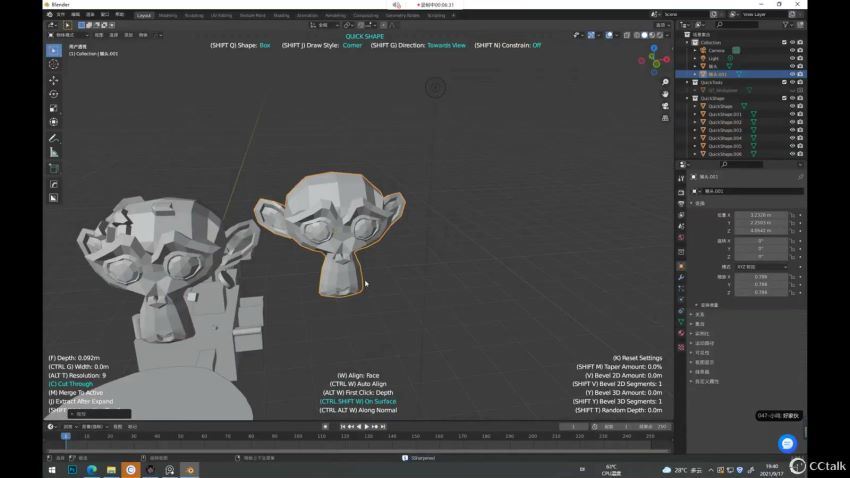850x478 pixels.
Task: Toggle the camera view icon in viewport
Action: point(666,108)
